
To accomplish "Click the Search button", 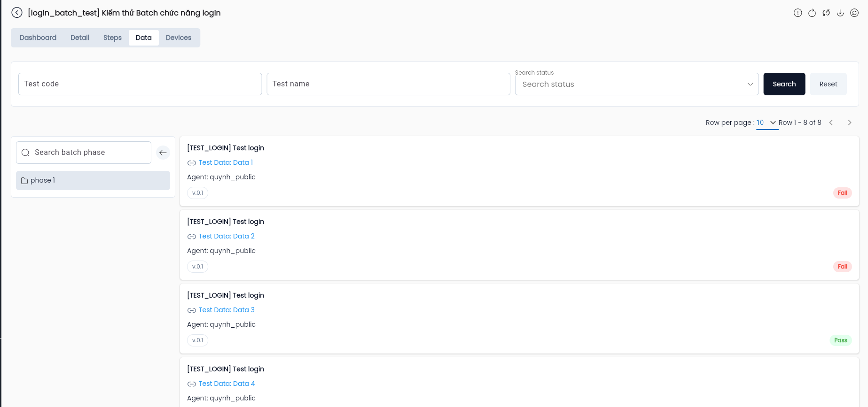I will point(784,84).
